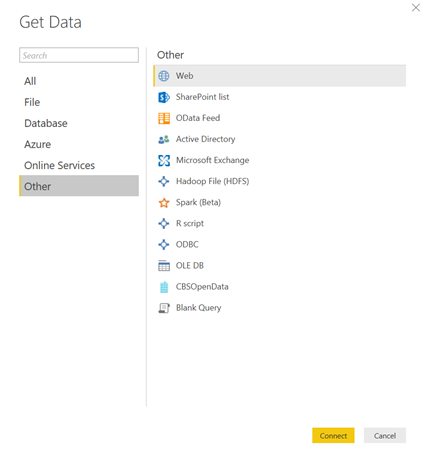This screenshot has width=423, height=459.
Task: Choose the SharePoint list connector icon
Action: pos(164,97)
